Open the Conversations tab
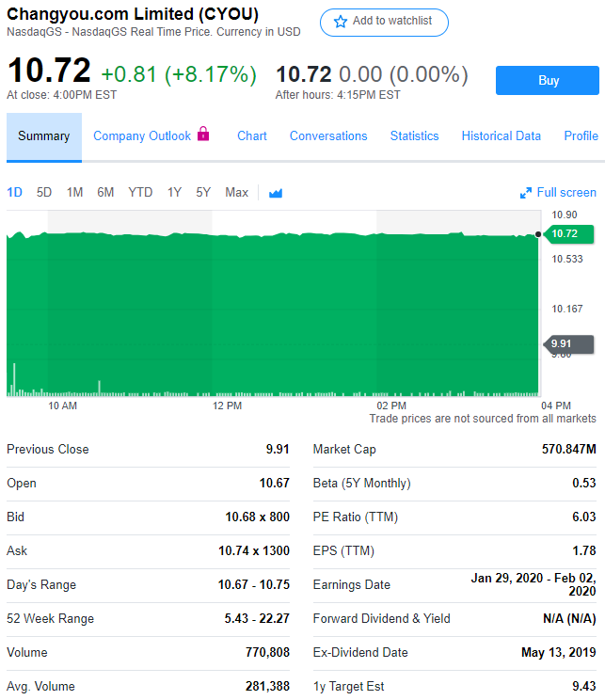The image size is (605, 700). (x=328, y=135)
